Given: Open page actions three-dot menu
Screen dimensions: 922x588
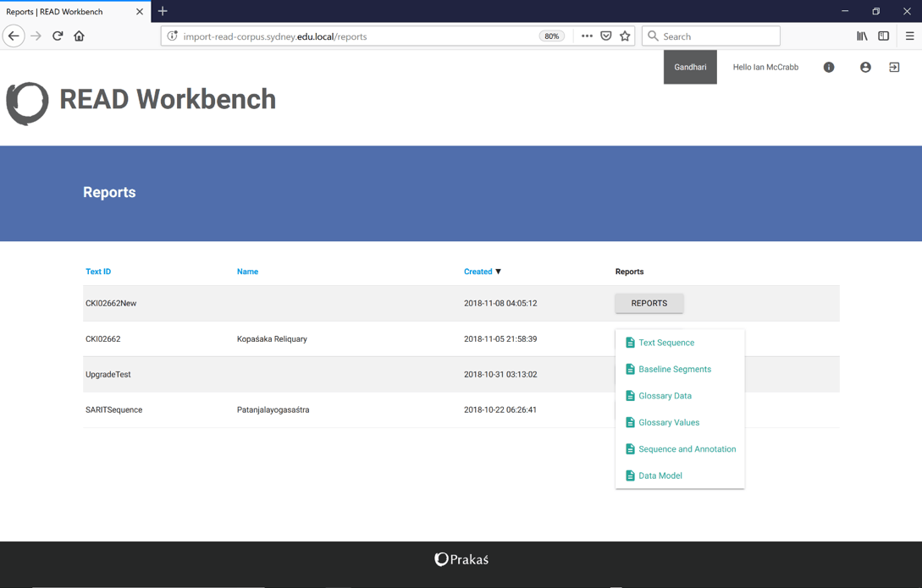Looking at the screenshot, I should coord(587,36).
